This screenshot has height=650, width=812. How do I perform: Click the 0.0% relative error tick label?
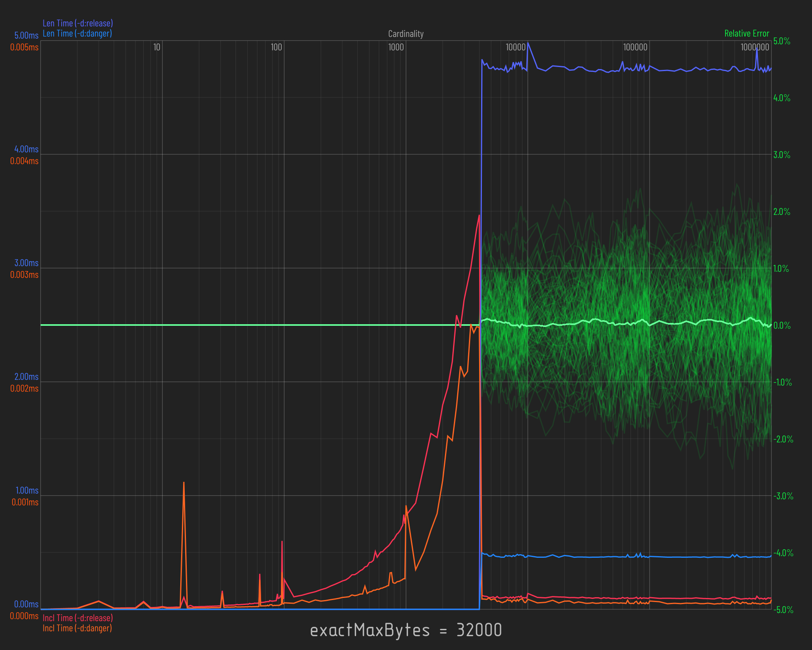782,325
